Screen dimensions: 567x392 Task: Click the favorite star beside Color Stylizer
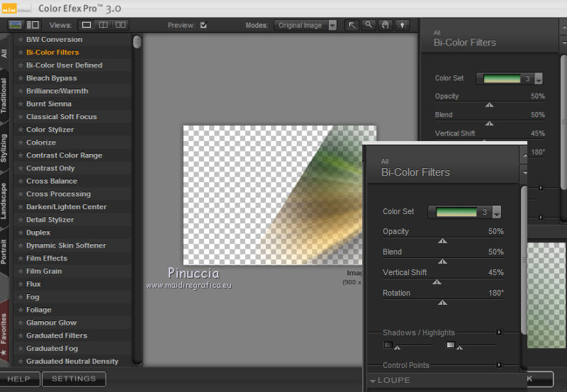tap(21, 130)
